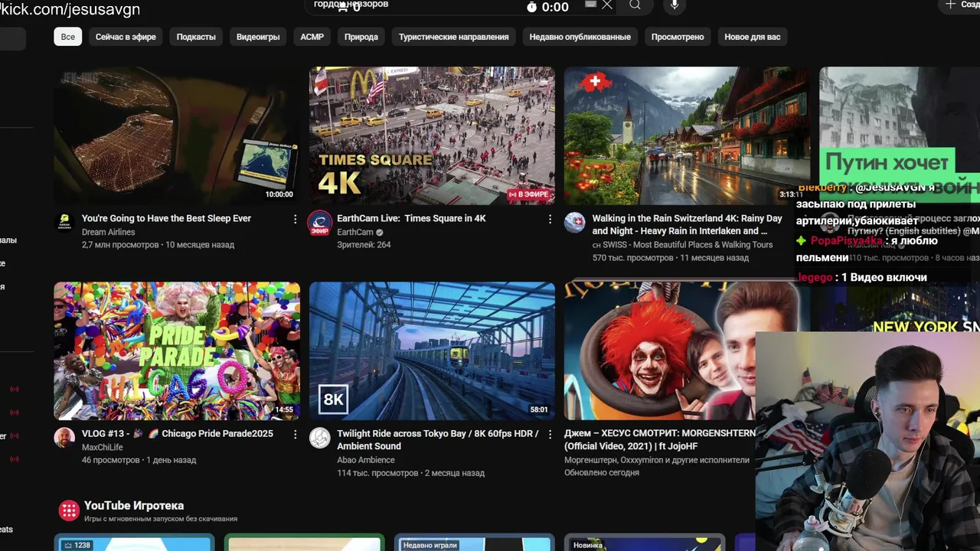Open title "VLOG #13 Chicago Pride Parade2025"
The image size is (980, 551).
pos(177,433)
